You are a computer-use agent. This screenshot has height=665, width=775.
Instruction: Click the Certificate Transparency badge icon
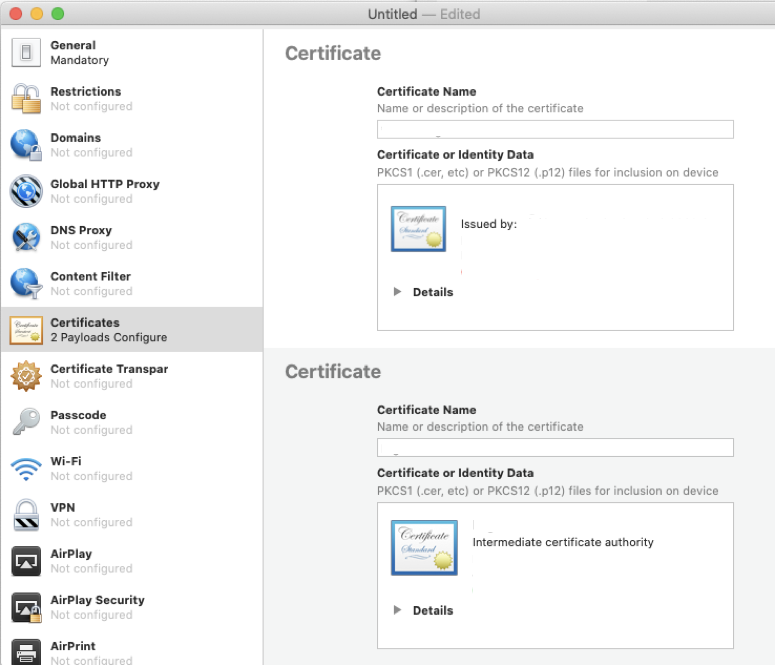tap(26, 376)
